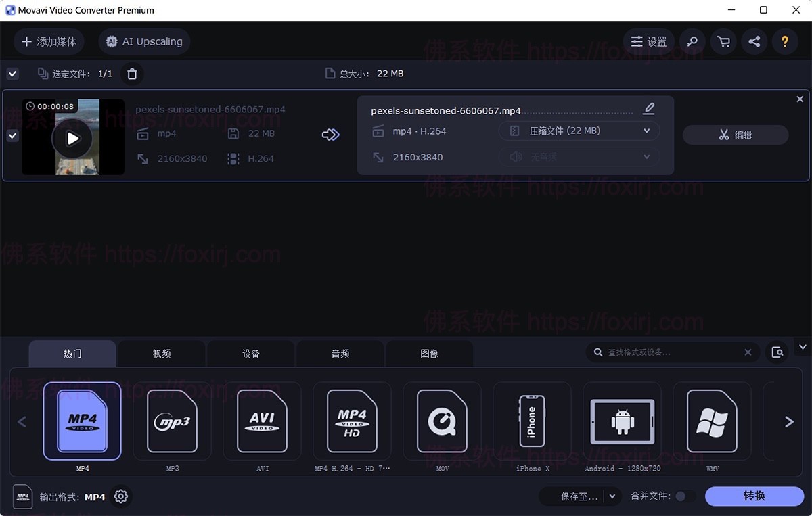Click the share icon in the top toolbar
The image size is (812, 516).
(x=754, y=41)
